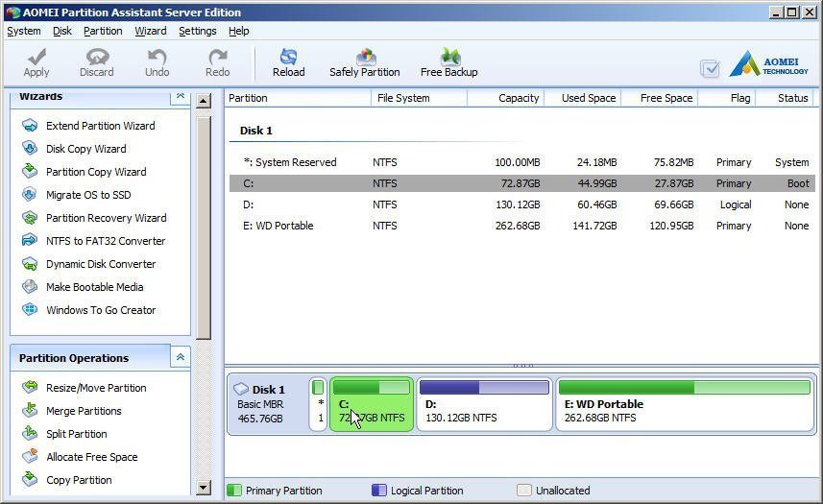Sort by the Capacity column header
823x504 pixels.
(505, 98)
